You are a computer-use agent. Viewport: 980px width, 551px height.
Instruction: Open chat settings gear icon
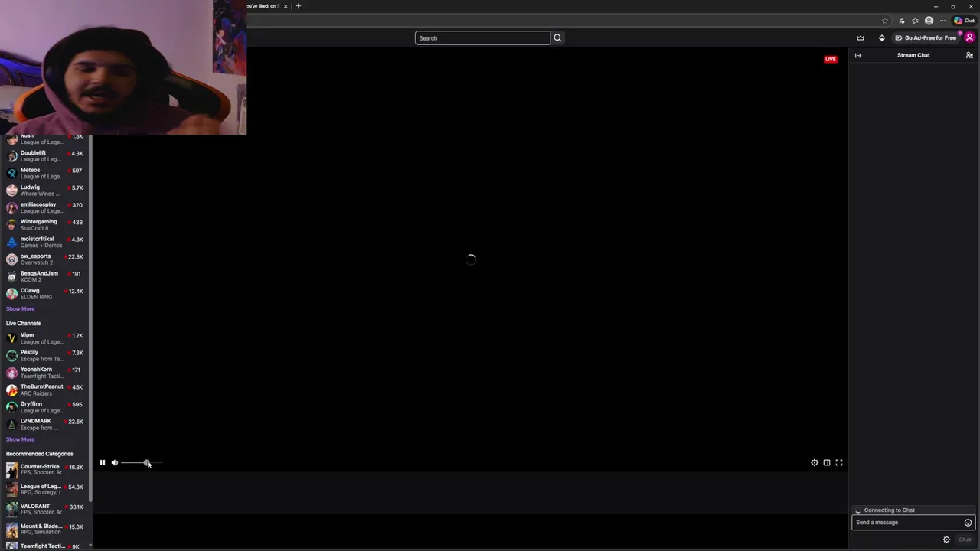(946, 540)
